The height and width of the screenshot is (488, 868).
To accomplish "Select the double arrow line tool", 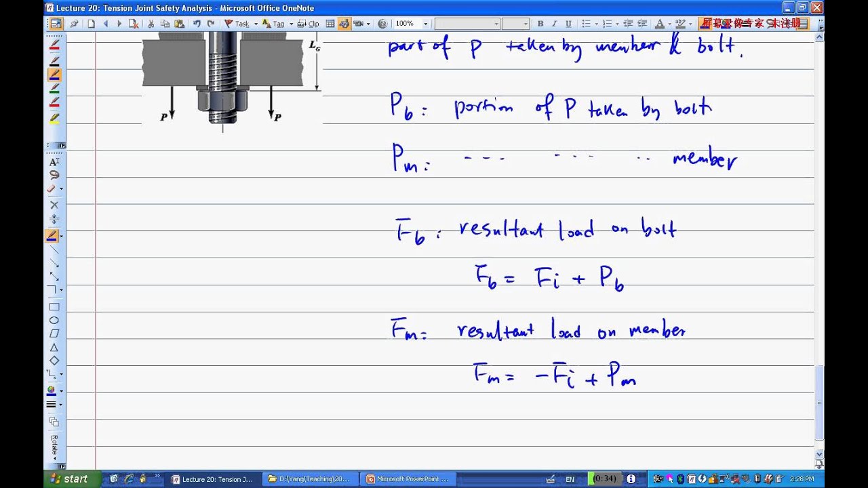I will point(54,277).
